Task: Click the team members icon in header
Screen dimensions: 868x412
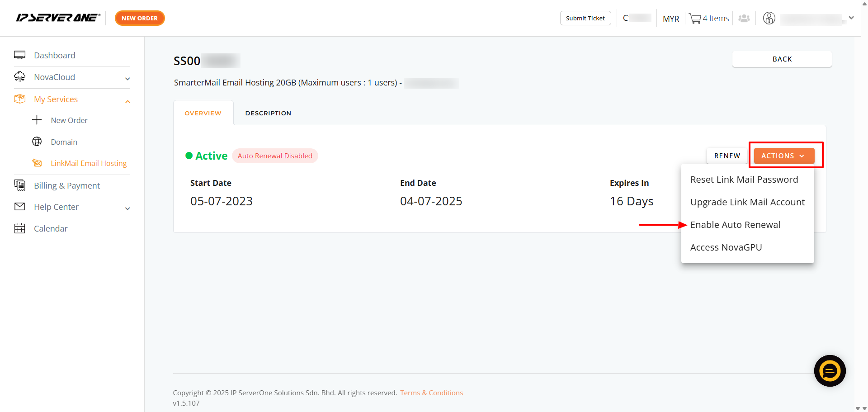Action: click(744, 19)
